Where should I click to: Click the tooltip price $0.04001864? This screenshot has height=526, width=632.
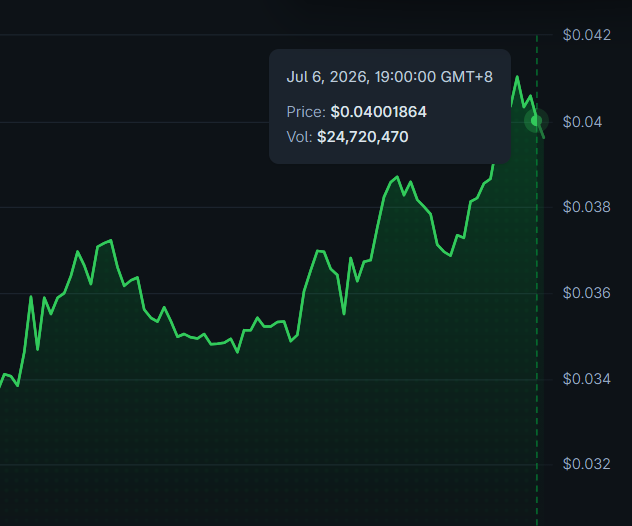coord(378,112)
